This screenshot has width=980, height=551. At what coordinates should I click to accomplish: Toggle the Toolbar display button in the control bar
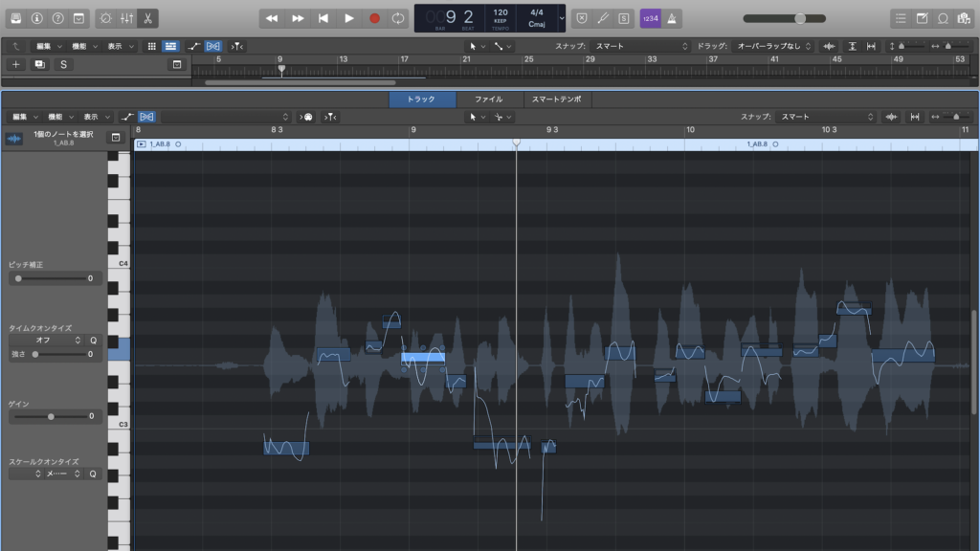78,18
